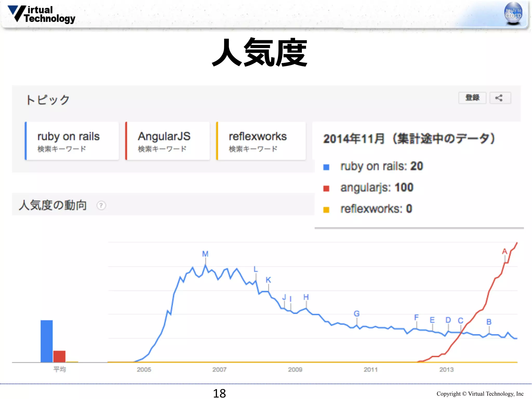Click the yellow reflexworks legend swatch
Image resolution: width=532 pixels, height=399 pixels.
[326, 210]
